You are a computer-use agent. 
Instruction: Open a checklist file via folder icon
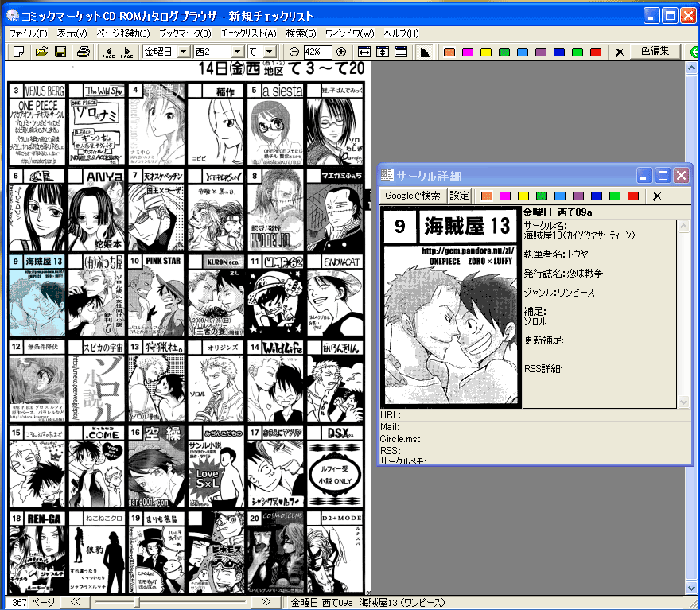(x=41, y=52)
